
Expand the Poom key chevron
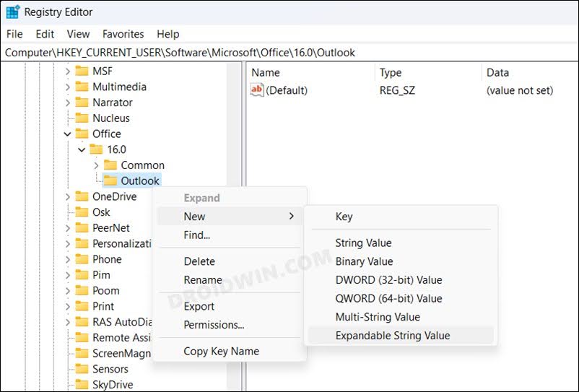tap(68, 290)
